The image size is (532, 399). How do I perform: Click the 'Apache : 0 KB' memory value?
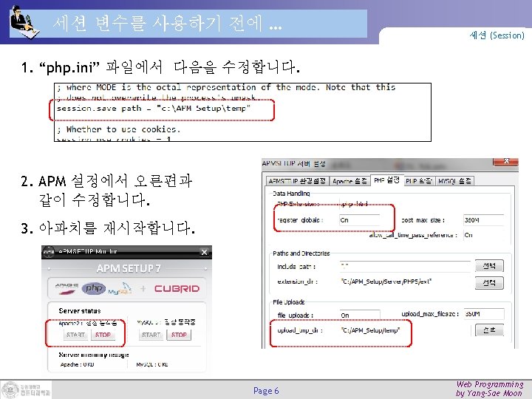point(77,364)
